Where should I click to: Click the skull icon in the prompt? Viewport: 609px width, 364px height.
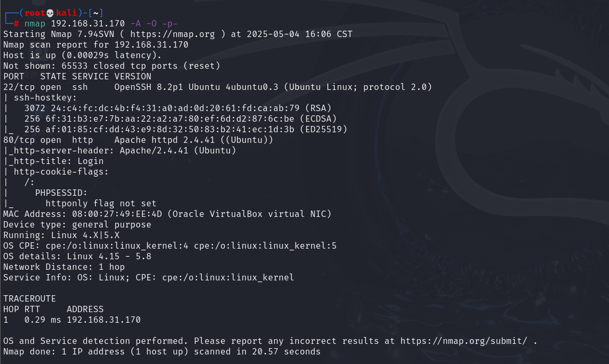point(50,13)
